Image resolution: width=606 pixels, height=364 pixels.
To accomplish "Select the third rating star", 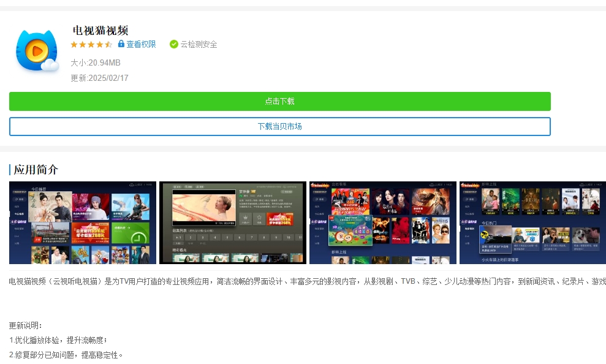I will pos(91,44).
